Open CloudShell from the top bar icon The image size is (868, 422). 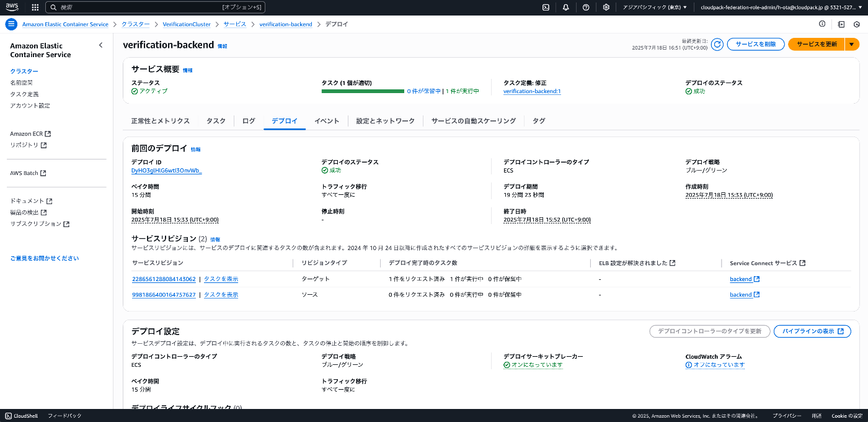pos(546,7)
